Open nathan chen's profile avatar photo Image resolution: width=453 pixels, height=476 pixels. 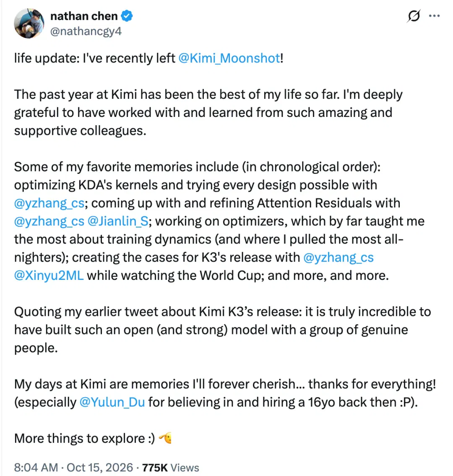[x=29, y=23]
